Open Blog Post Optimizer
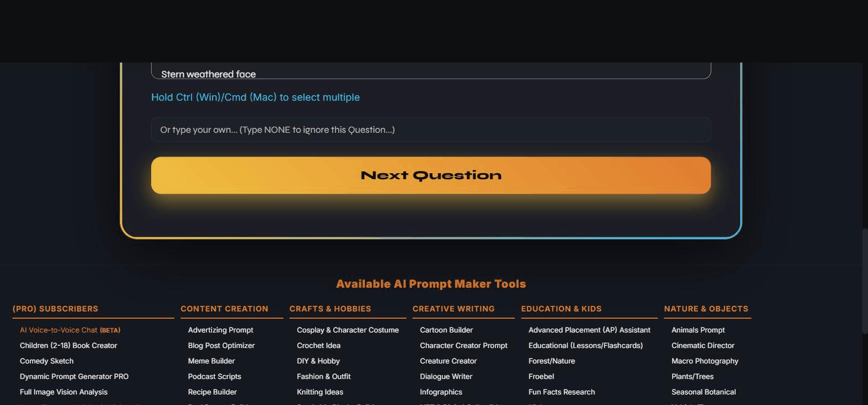This screenshot has width=868, height=405. tap(221, 345)
